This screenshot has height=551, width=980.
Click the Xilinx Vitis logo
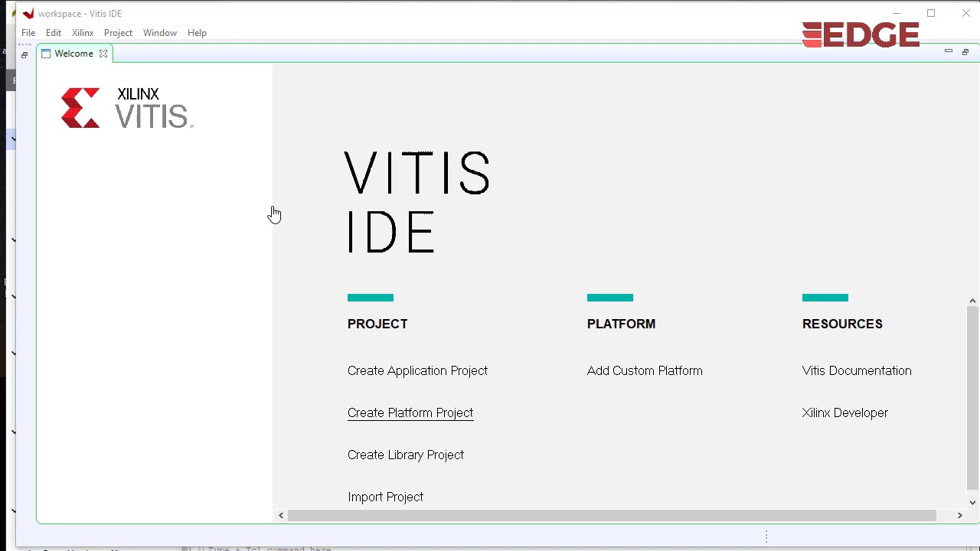(126, 108)
